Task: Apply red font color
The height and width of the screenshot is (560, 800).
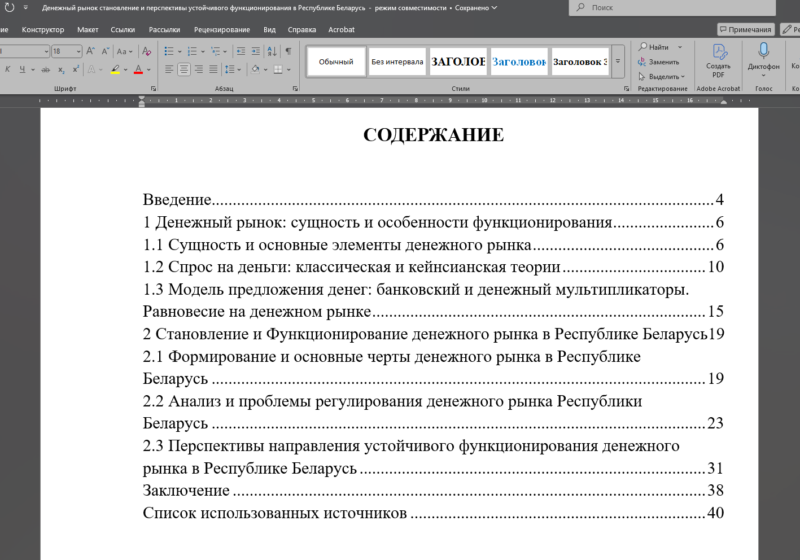Action: (x=138, y=69)
